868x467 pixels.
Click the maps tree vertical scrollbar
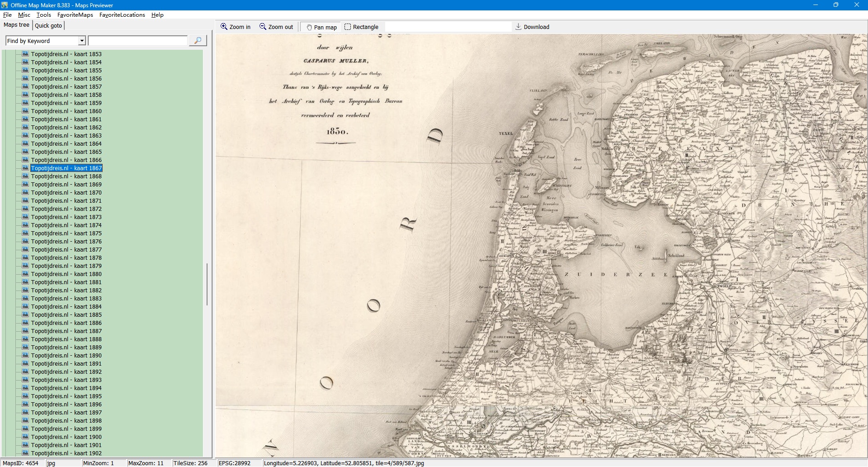point(207,284)
